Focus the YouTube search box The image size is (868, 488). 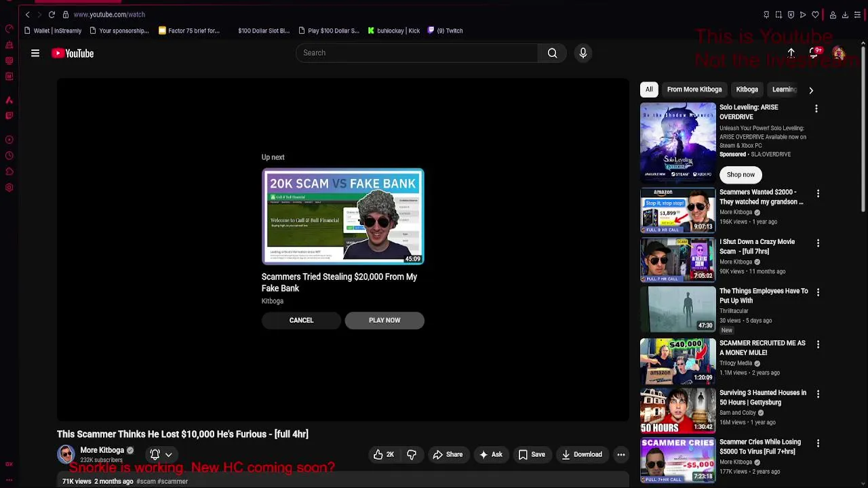point(417,53)
